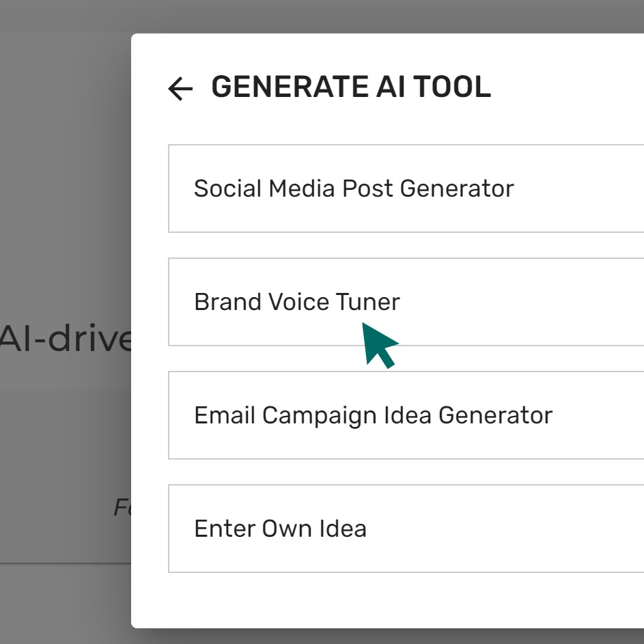Pick Email Campaign Idea Generator

406,415
